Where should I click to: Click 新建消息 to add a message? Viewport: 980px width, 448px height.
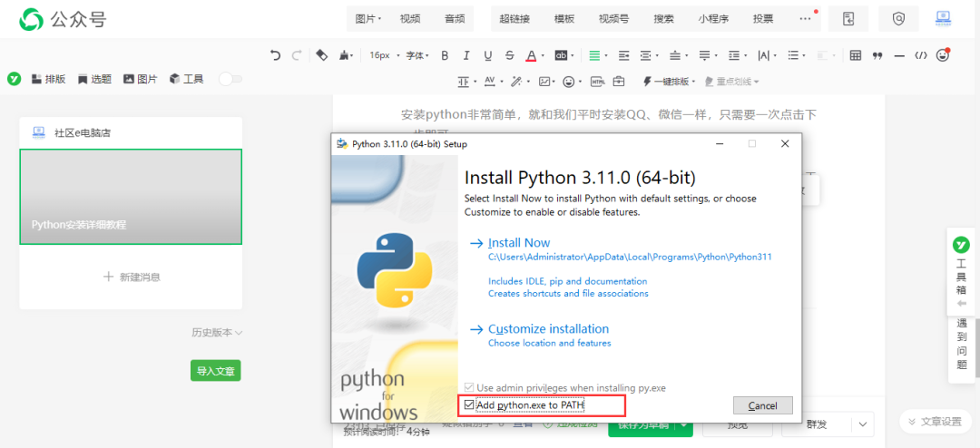point(132,277)
